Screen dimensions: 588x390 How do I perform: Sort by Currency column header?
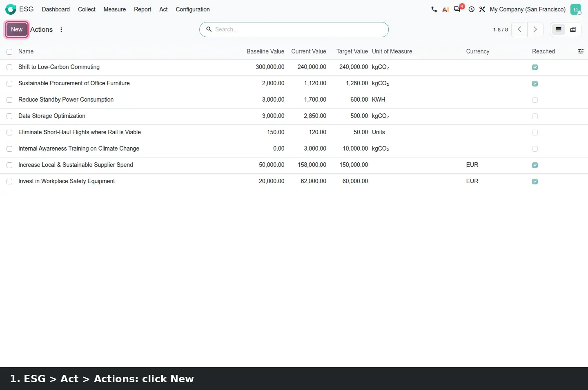(478, 51)
